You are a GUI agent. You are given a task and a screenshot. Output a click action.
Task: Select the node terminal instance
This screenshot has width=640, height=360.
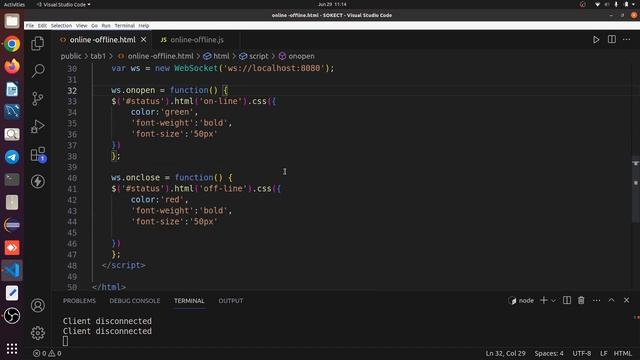pyautogui.click(x=521, y=301)
